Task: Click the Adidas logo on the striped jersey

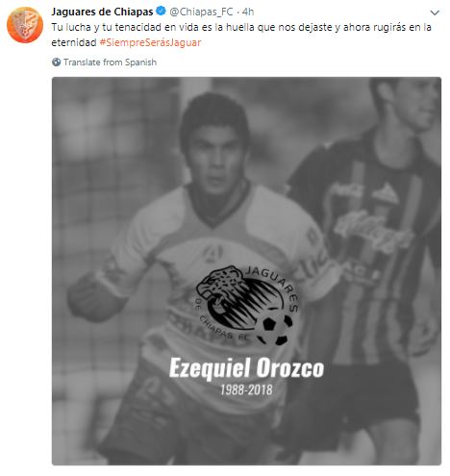Action: point(386,192)
